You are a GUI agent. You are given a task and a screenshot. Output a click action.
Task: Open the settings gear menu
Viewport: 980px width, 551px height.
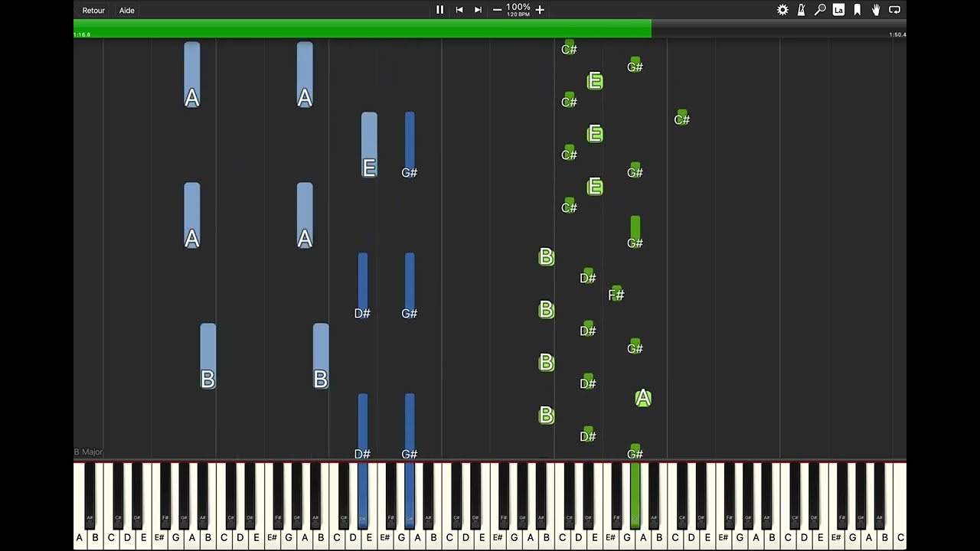782,10
